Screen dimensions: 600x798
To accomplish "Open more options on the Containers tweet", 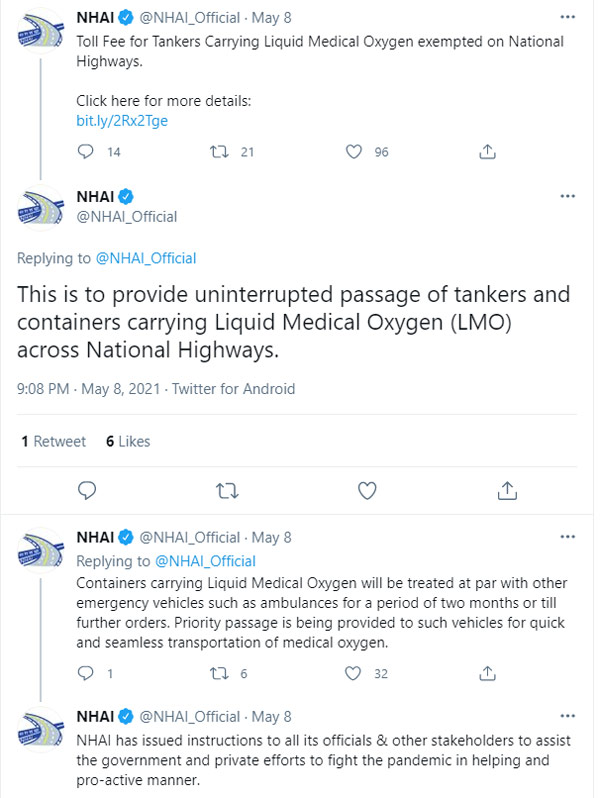I will (568, 538).
